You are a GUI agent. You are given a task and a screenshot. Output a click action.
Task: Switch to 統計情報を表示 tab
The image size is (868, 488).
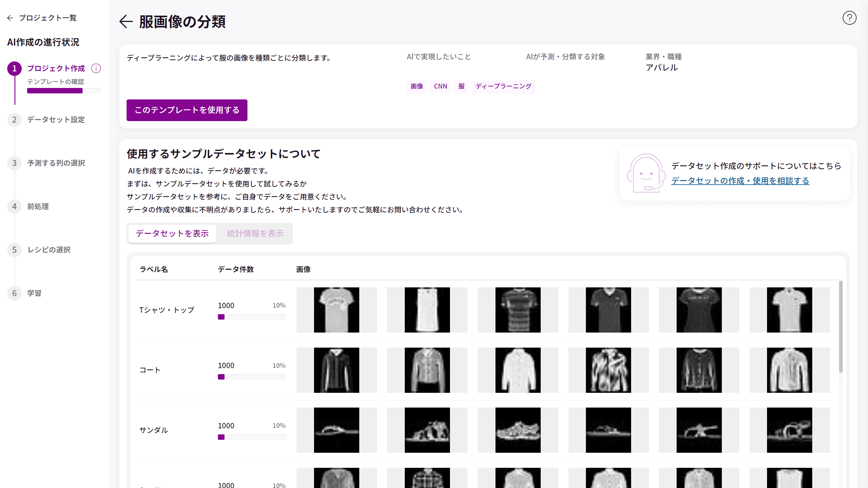coord(255,233)
